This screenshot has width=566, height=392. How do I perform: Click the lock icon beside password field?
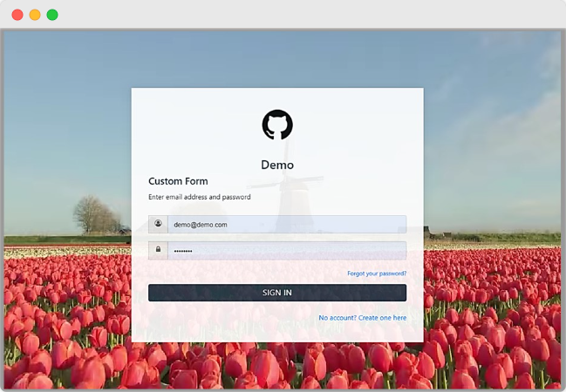click(158, 250)
